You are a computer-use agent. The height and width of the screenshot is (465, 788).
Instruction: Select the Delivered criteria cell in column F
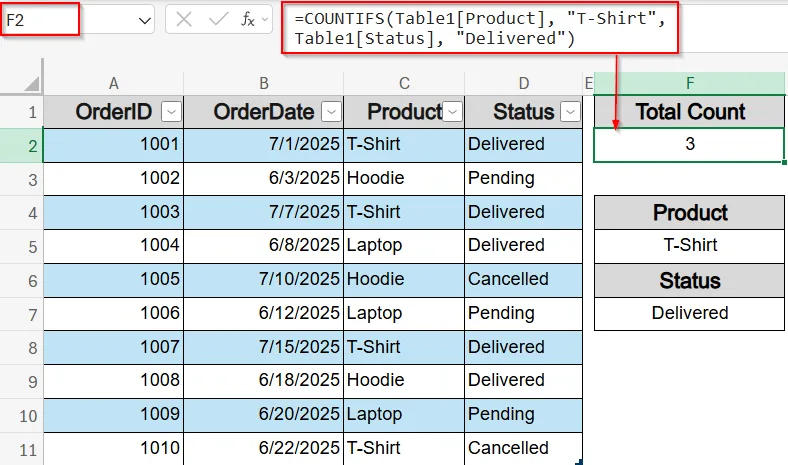click(690, 314)
